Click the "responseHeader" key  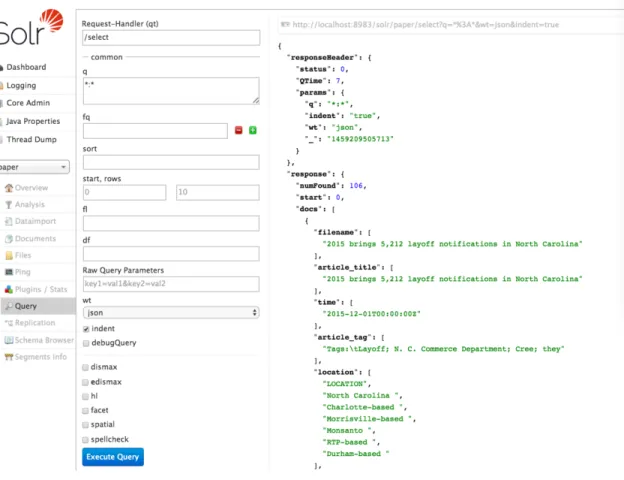(x=322, y=58)
